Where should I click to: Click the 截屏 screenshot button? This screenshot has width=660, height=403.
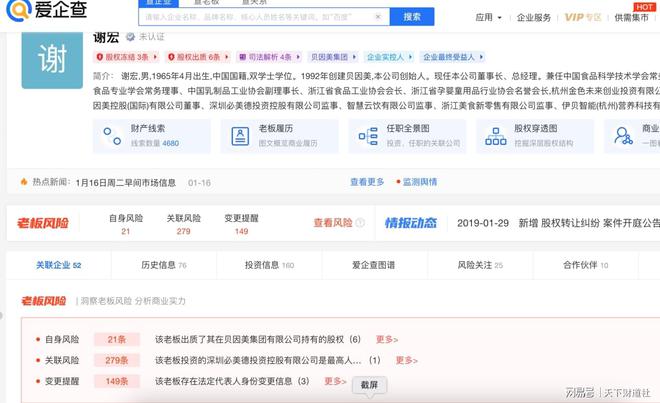tap(369, 385)
